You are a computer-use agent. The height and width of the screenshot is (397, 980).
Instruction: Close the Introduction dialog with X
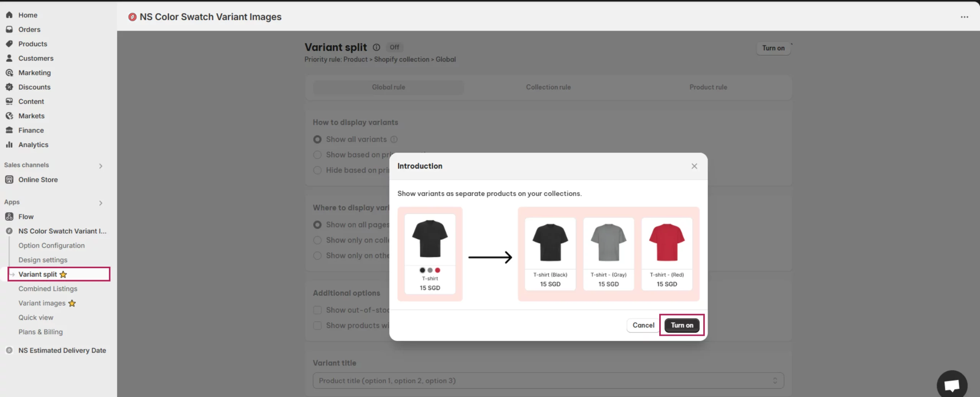click(x=694, y=166)
